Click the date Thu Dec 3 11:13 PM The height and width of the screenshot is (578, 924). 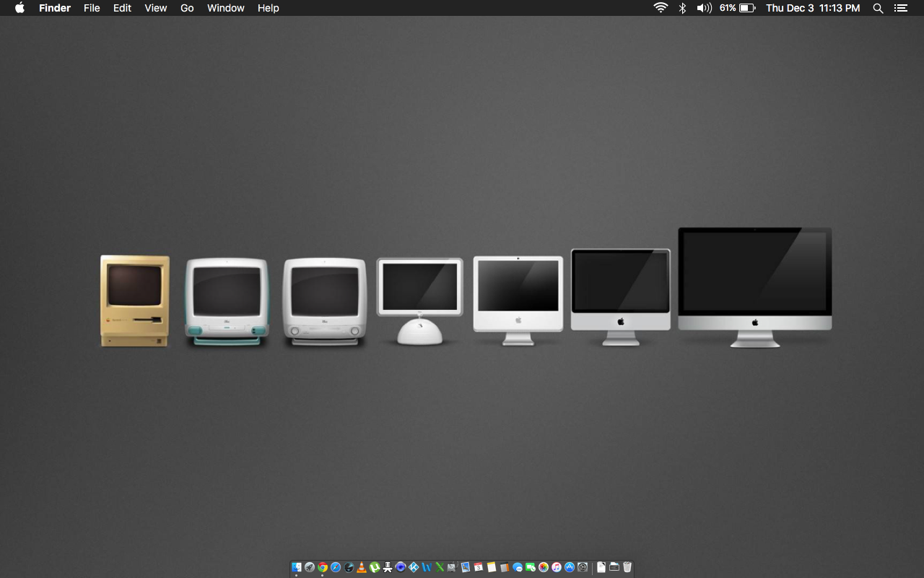[x=813, y=8]
